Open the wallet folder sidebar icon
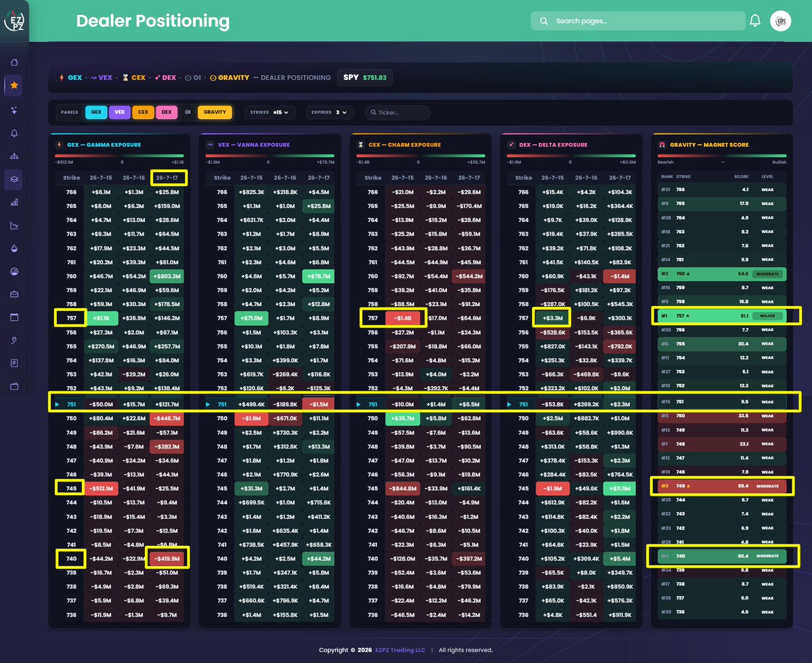The height and width of the screenshot is (663, 812). tap(14, 387)
